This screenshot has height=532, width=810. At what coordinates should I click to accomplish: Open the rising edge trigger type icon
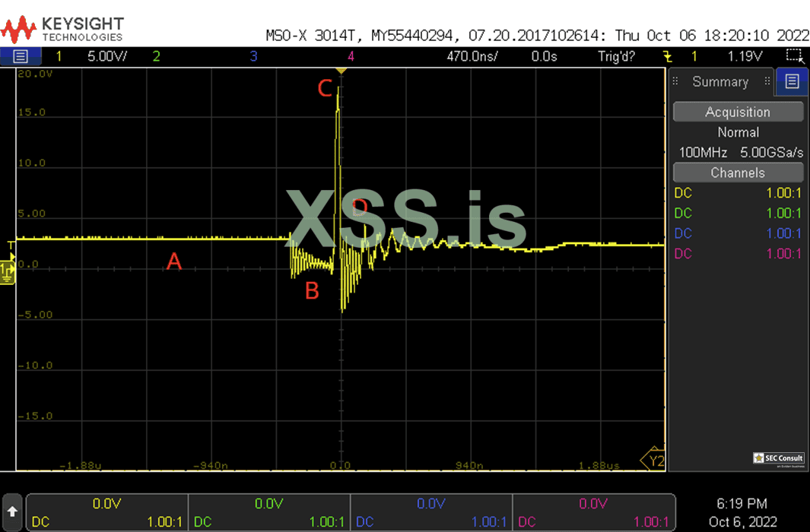click(x=668, y=56)
